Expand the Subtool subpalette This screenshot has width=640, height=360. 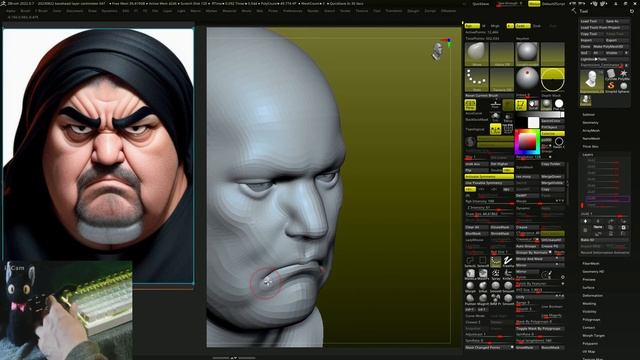588,115
